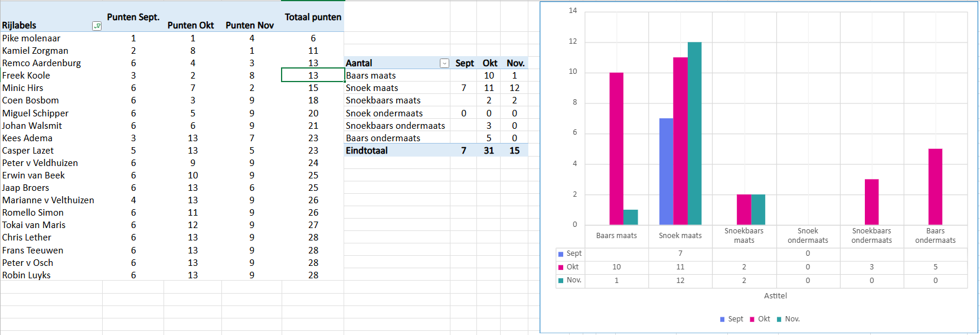
Task: Click the Nov. legend marker below the chart
Action: pyautogui.click(x=779, y=319)
